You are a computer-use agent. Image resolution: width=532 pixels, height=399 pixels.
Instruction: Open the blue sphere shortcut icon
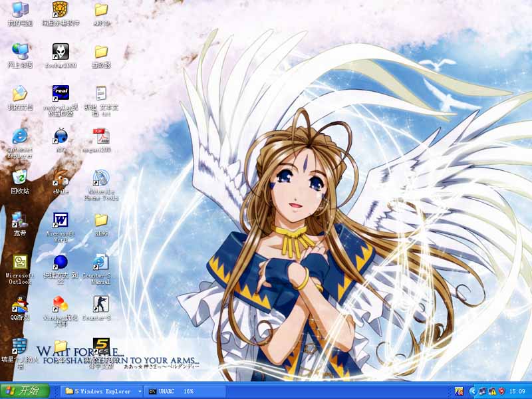coord(61,269)
